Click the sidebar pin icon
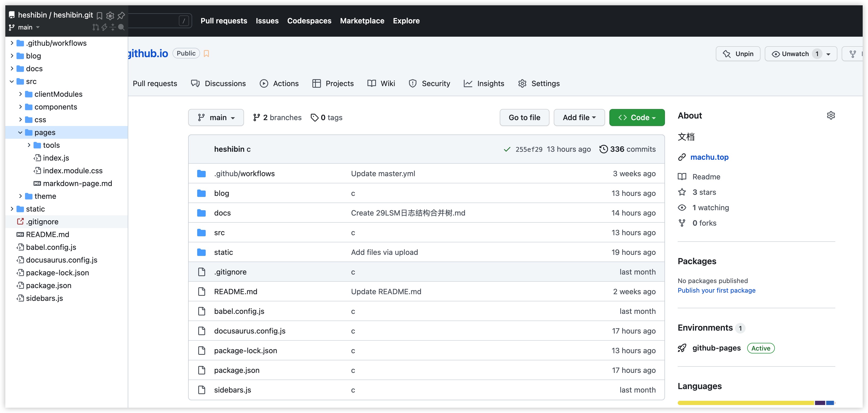Screen dimensions: 868x413 tap(121, 15)
